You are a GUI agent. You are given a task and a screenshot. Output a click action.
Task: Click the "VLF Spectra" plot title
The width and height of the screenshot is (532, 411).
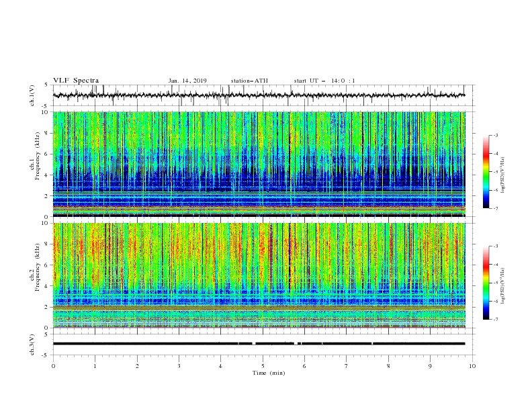(76, 81)
